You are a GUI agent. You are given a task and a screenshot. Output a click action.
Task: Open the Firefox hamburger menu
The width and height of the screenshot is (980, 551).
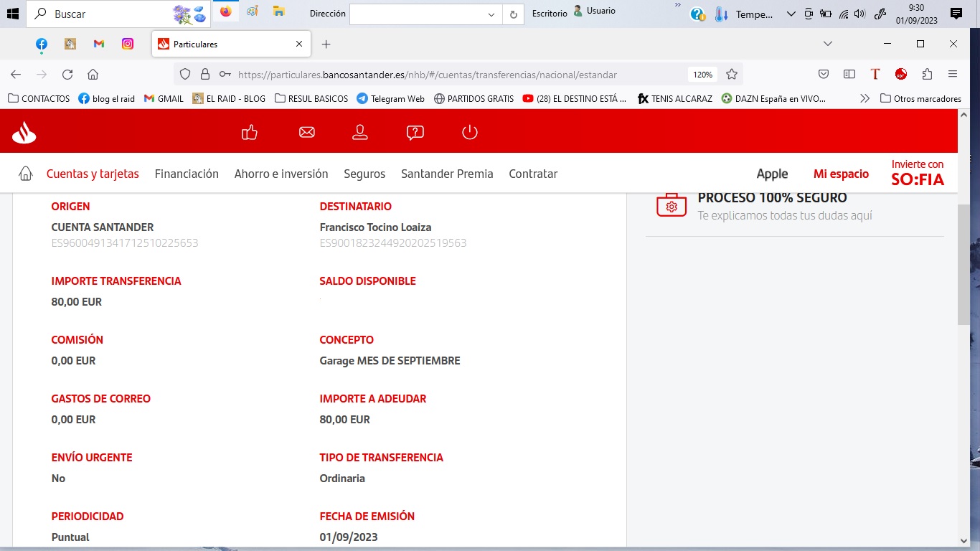[953, 74]
